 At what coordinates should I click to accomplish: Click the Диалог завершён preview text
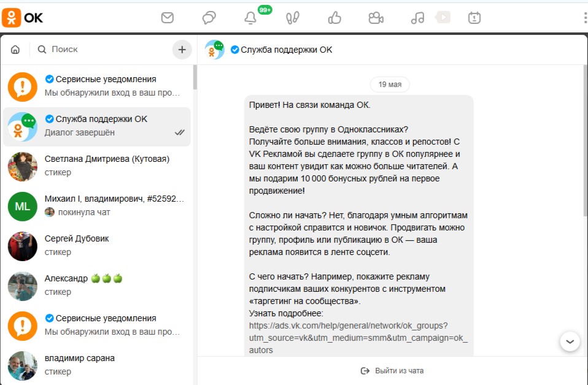tap(80, 132)
